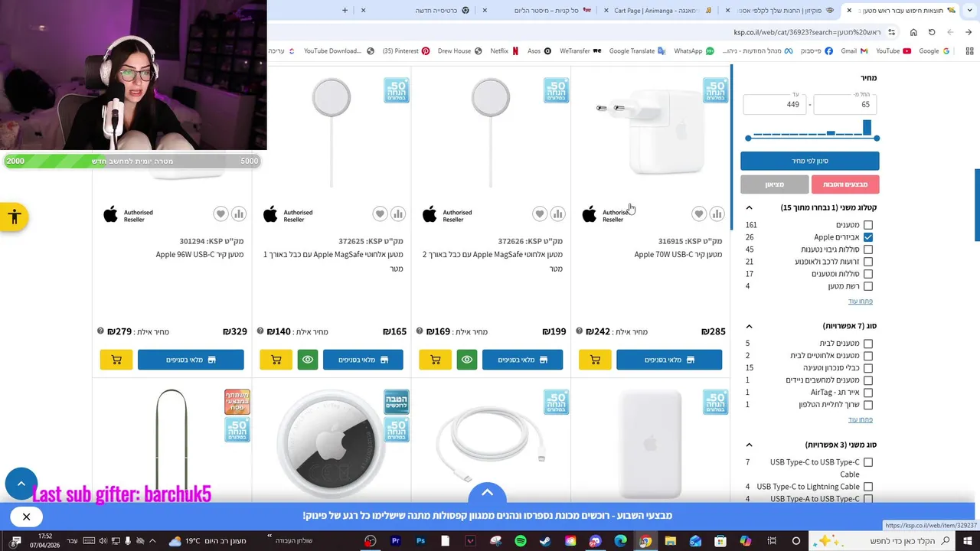This screenshot has height=551, width=980.
Task: Collapse the קטלוג משני filter section
Action: [749, 207]
